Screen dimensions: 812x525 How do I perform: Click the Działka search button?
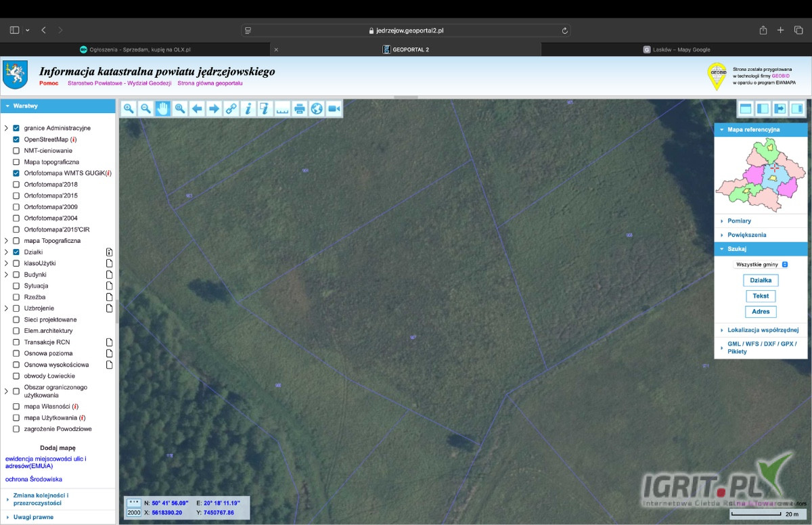point(761,280)
